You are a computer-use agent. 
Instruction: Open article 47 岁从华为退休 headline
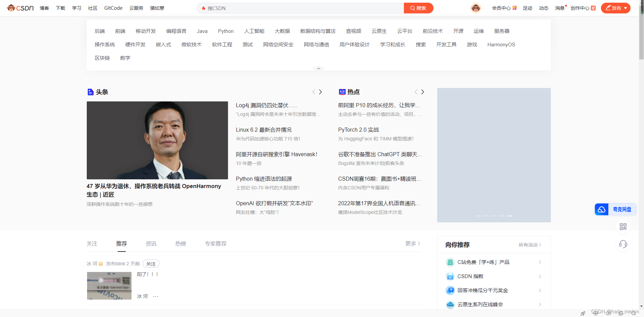(x=154, y=190)
